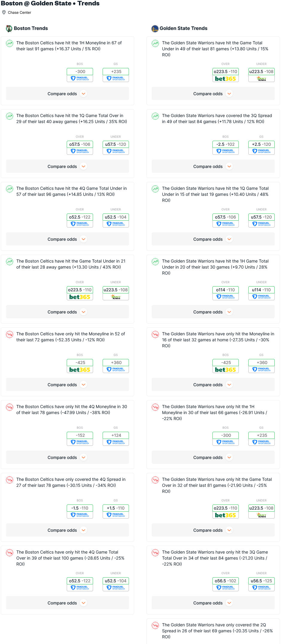Expand Compare odds under Boston 1H Moneyline trend
Screen dimensions: 281x644
coord(67,94)
